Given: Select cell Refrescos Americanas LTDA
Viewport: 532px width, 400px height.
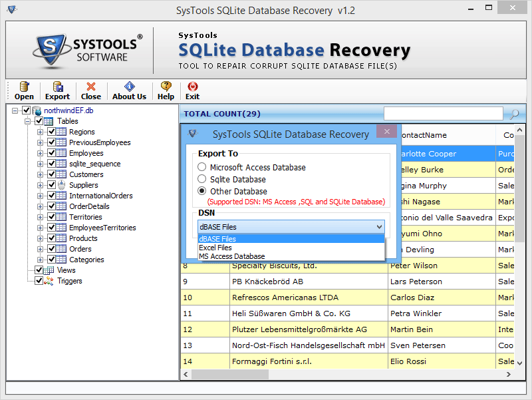Looking at the screenshot, I should [309, 298].
